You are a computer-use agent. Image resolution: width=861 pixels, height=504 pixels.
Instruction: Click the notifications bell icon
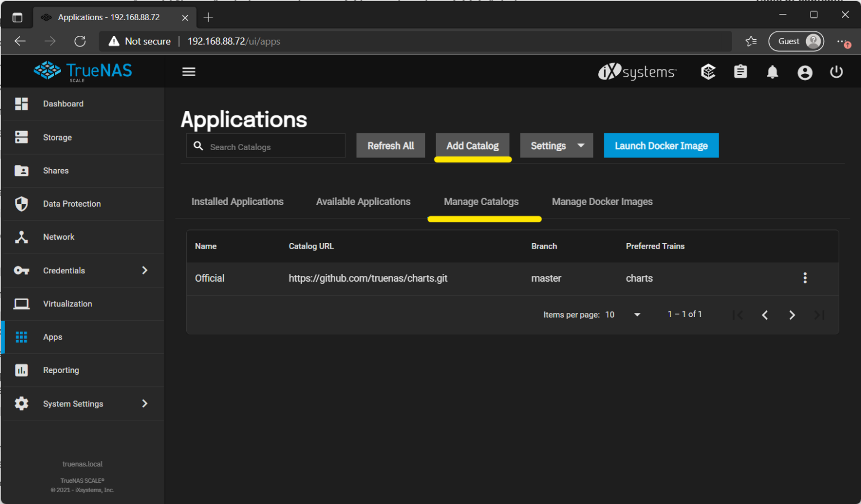(x=772, y=72)
